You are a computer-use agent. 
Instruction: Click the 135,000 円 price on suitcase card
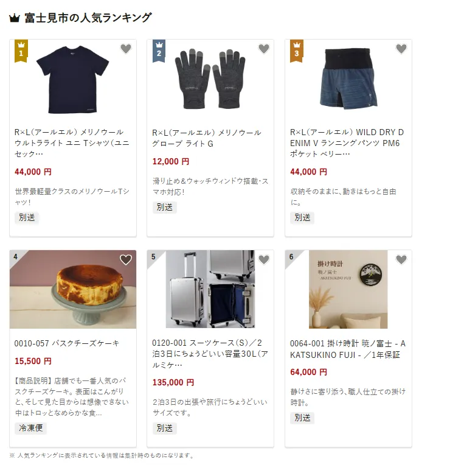click(173, 382)
